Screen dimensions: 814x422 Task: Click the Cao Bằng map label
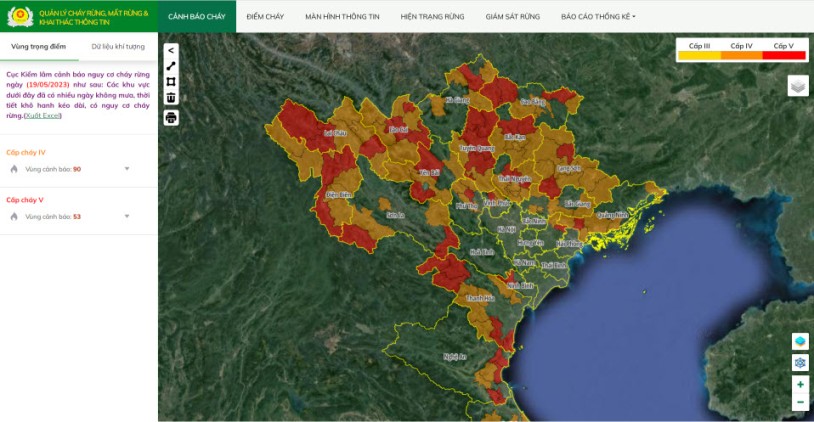[x=533, y=102]
